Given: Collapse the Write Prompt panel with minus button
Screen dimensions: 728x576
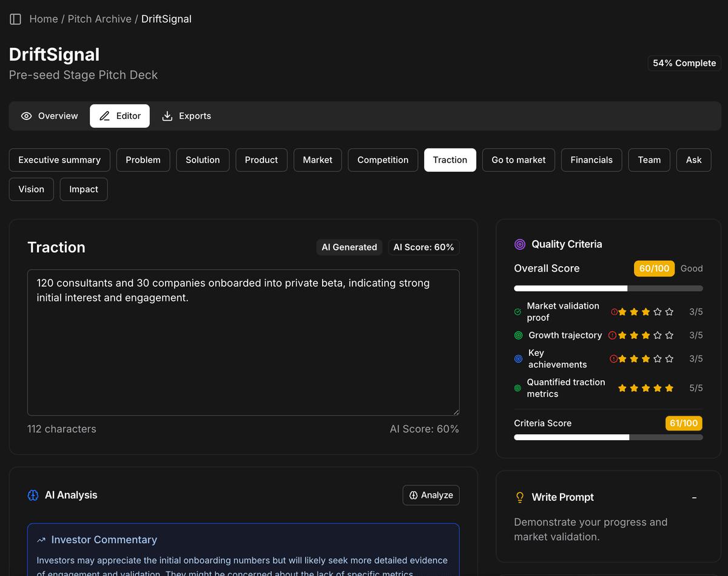Looking at the screenshot, I should pos(694,498).
